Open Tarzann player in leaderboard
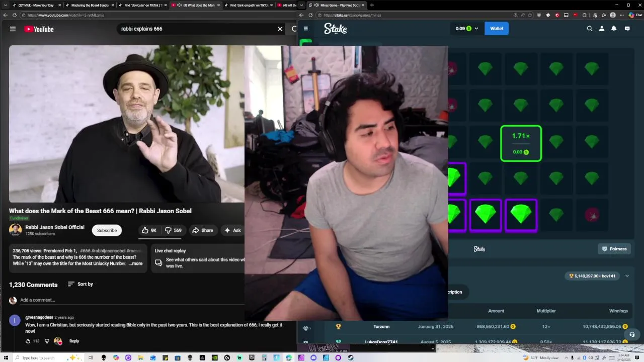Viewport: 644px width, 362px height. tap(381, 326)
